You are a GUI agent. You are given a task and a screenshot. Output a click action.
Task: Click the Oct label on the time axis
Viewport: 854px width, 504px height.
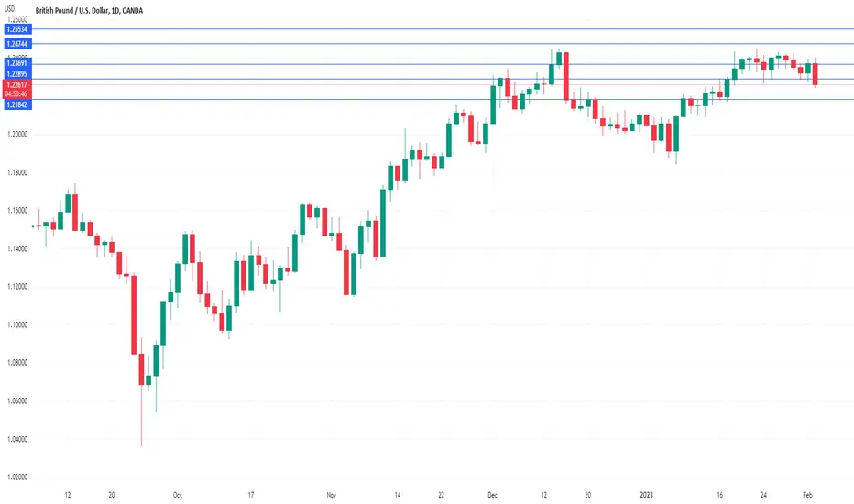tap(178, 495)
